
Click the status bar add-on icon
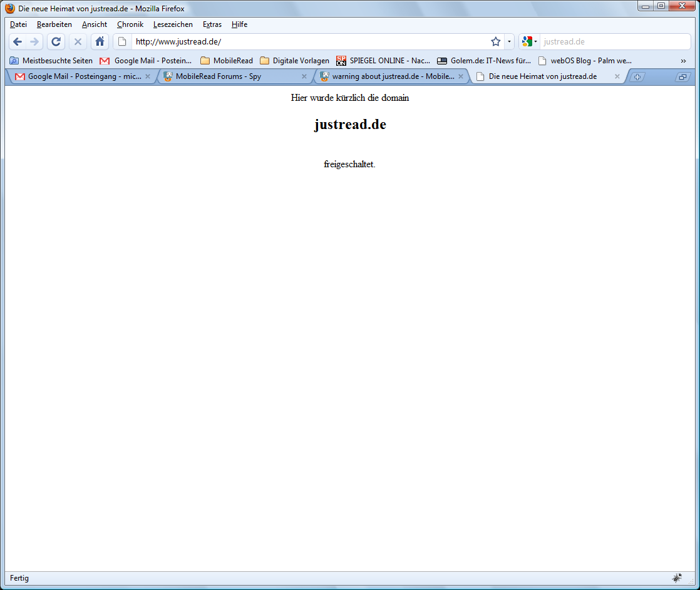click(x=677, y=578)
